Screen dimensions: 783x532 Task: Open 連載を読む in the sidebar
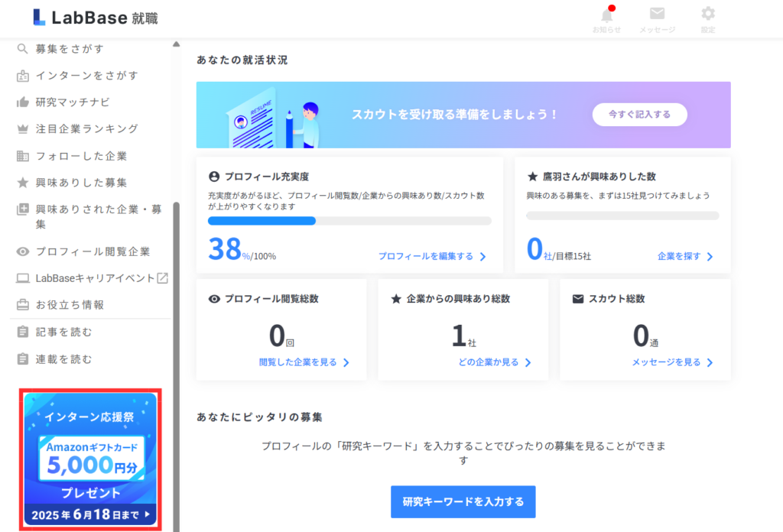click(x=64, y=358)
